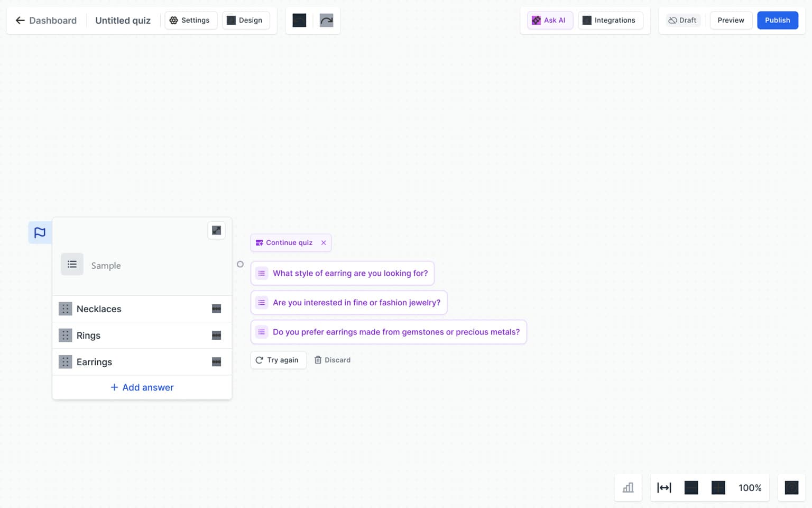This screenshot has height=508, width=812.
Task: Expand the question card with the arrow icon
Action: (x=216, y=230)
